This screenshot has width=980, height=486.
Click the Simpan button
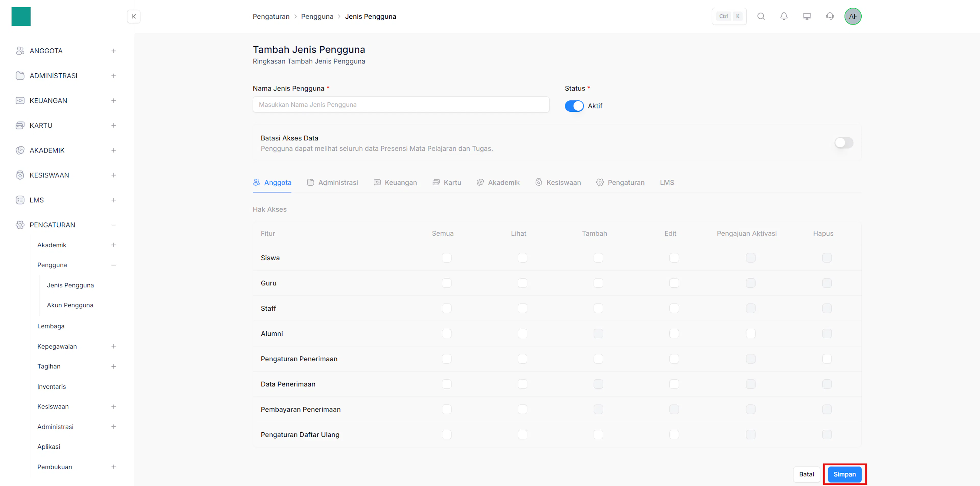click(844, 474)
